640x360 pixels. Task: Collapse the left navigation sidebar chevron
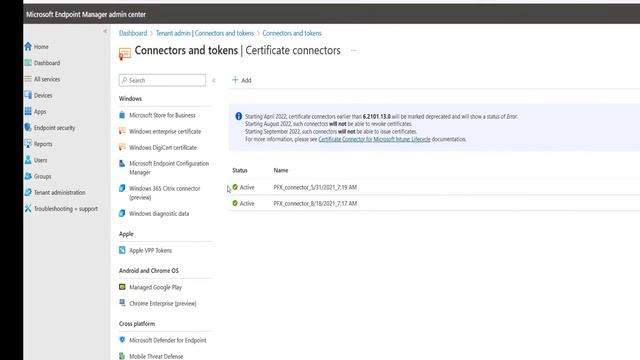[105, 31]
